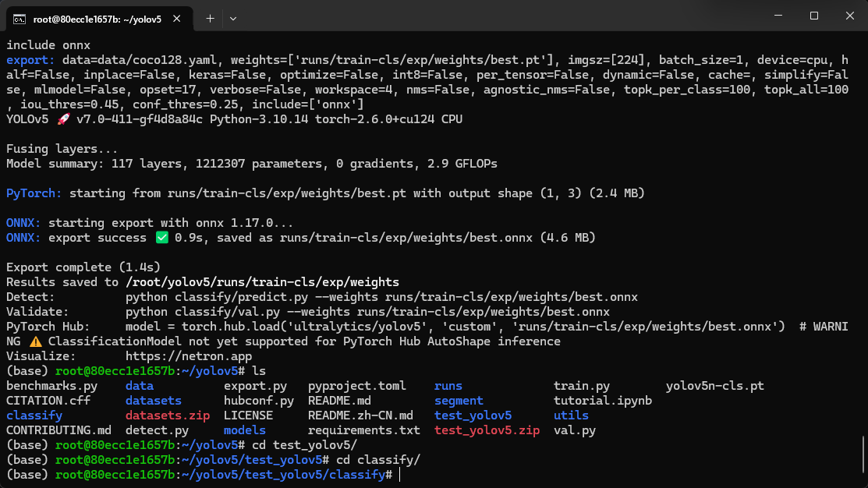Click the blue 'test_yolov5' directory name
The image size is (868, 488).
click(x=473, y=416)
